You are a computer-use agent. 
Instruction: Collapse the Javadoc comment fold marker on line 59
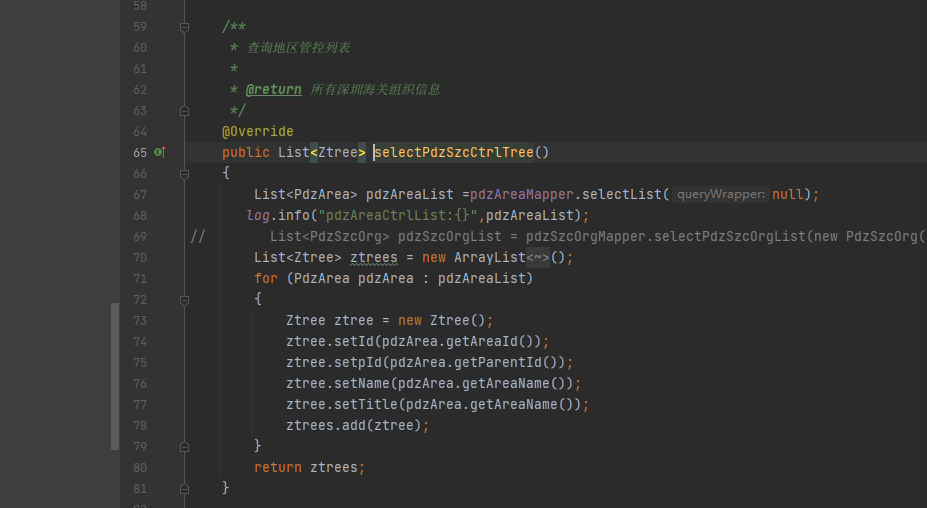pyautogui.click(x=184, y=27)
